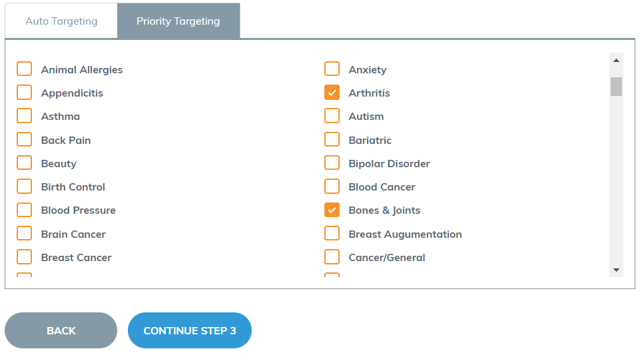
Task: Uncheck the Bones & Joints checkbox
Action: 332,210
